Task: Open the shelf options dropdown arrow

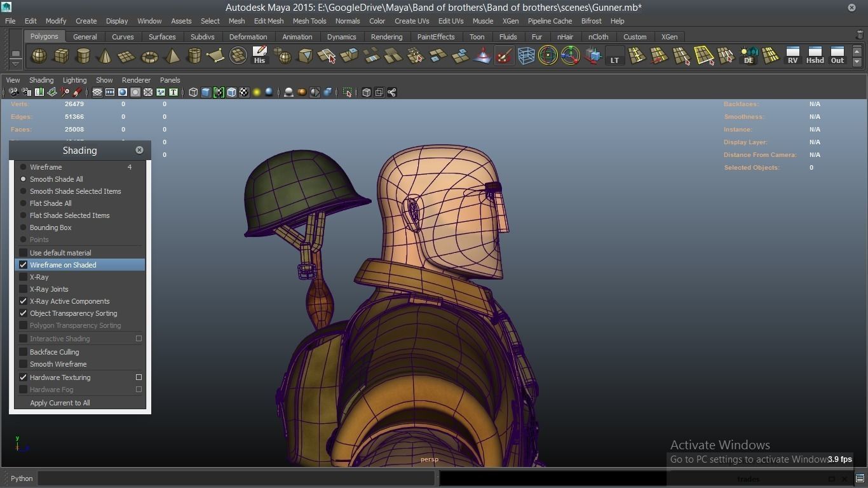Action: (15, 64)
